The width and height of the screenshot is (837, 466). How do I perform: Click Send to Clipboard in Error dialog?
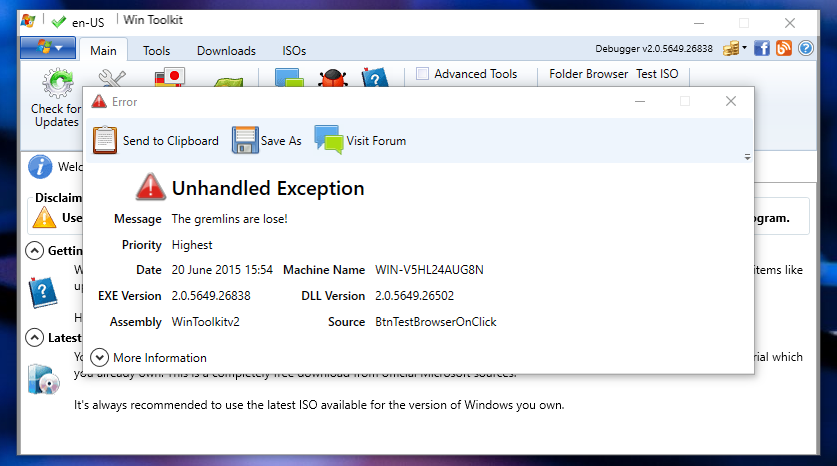tap(156, 140)
